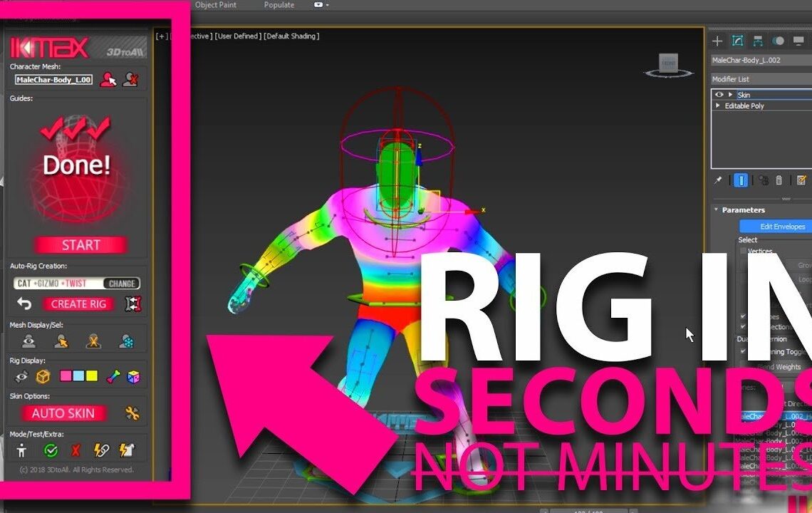Open the Object Paint menu
This screenshot has height=513, width=812.
pyautogui.click(x=216, y=5)
